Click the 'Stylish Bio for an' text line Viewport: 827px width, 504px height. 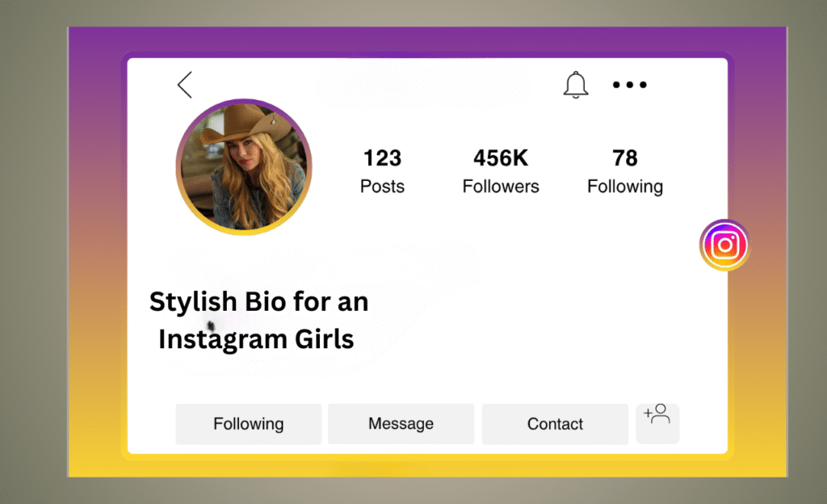[258, 301]
